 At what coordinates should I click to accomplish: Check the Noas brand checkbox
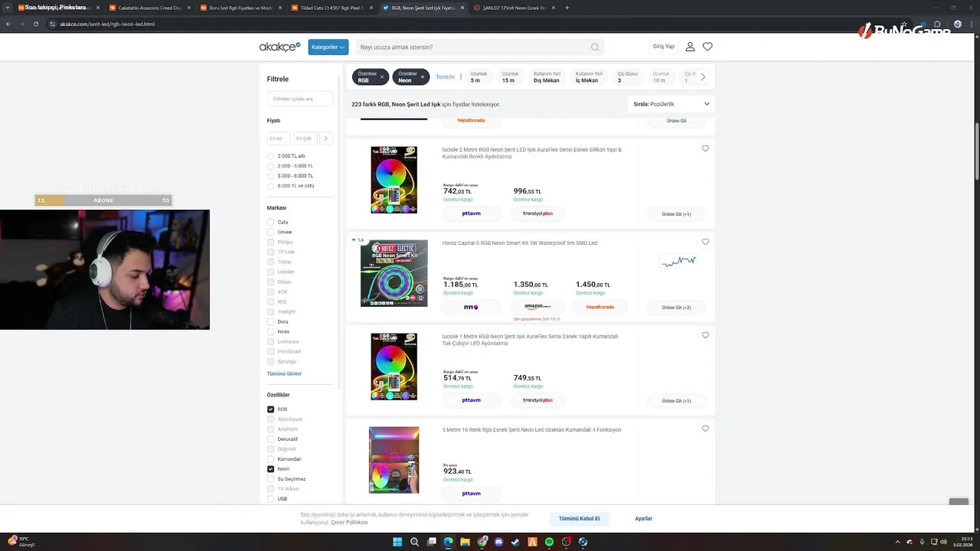click(x=270, y=331)
